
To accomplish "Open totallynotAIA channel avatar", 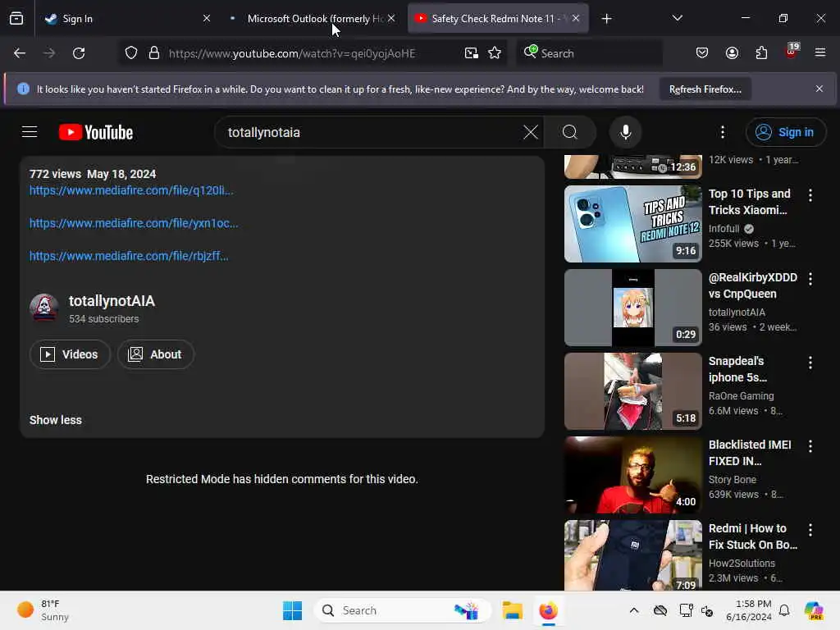I will coord(44,308).
